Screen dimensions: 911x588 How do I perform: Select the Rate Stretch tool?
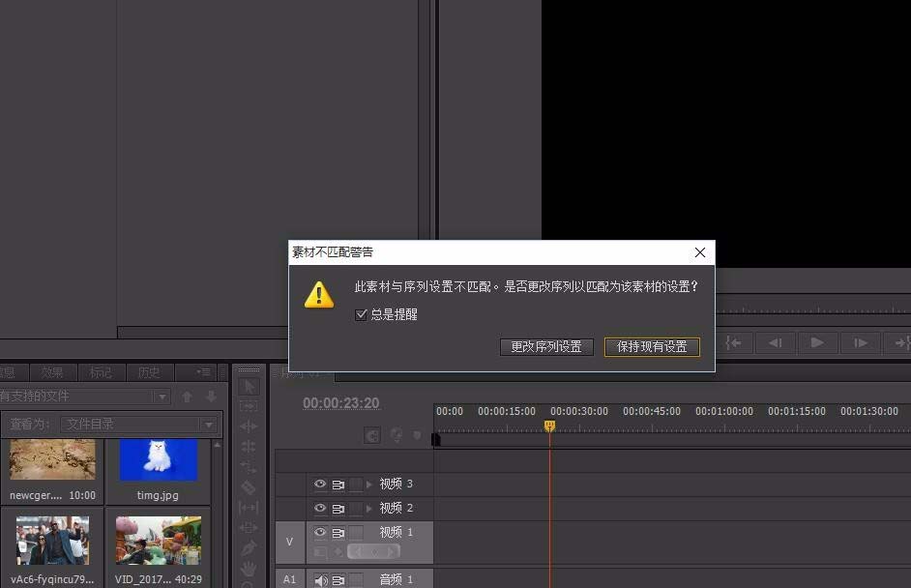[249, 467]
